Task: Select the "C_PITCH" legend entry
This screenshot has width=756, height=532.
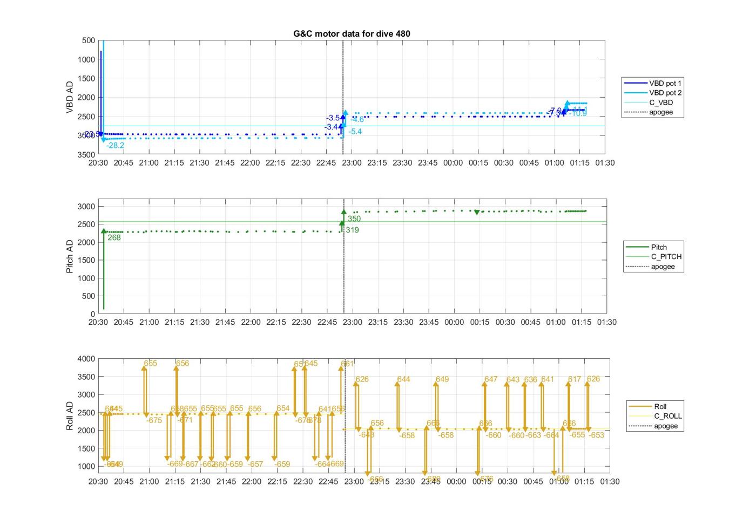Action: (x=653, y=257)
